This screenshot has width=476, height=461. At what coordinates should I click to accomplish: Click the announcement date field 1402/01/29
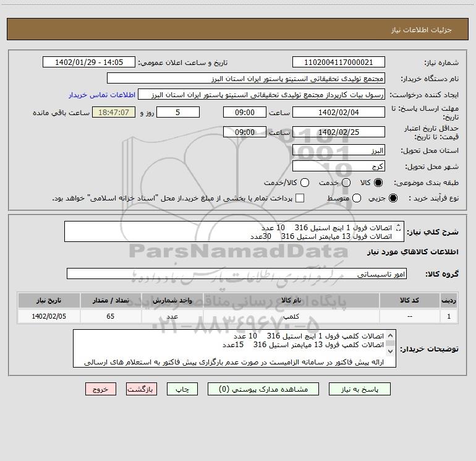pos(89,62)
